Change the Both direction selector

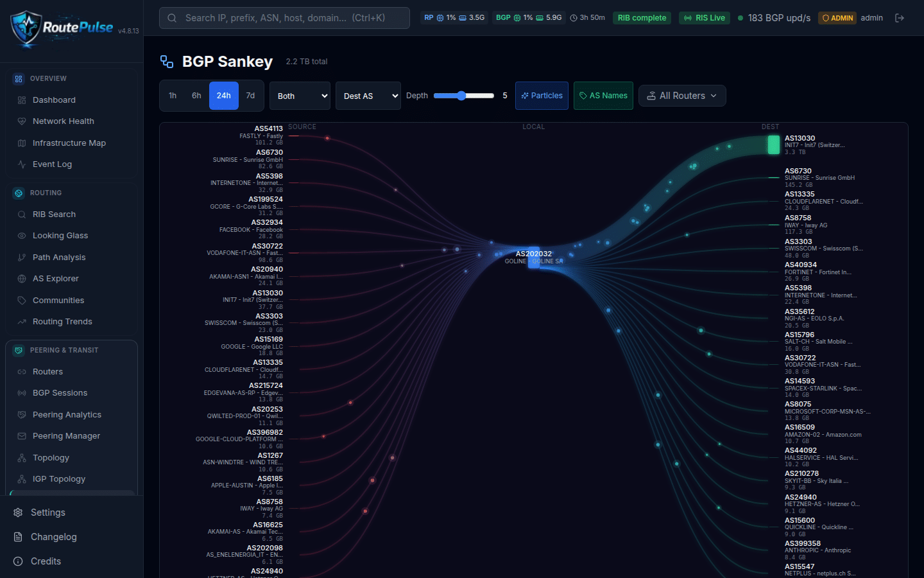pos(300,95)
